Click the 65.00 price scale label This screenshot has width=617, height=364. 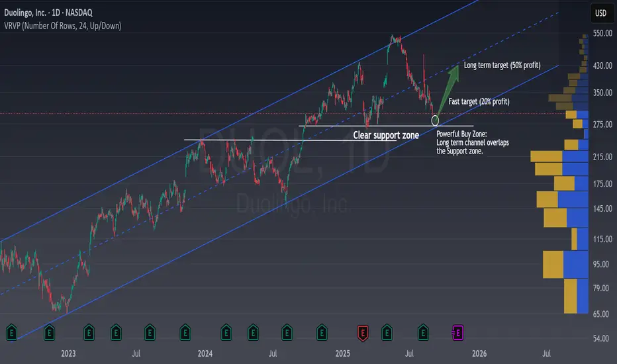[601, 314]
